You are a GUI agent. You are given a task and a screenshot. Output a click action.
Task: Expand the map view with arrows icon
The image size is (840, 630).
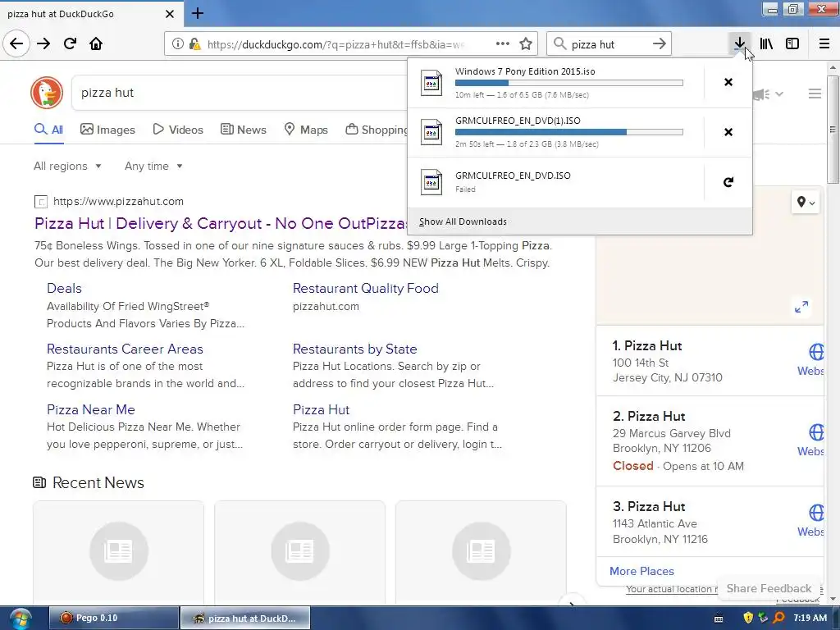[x=801, y=307]
